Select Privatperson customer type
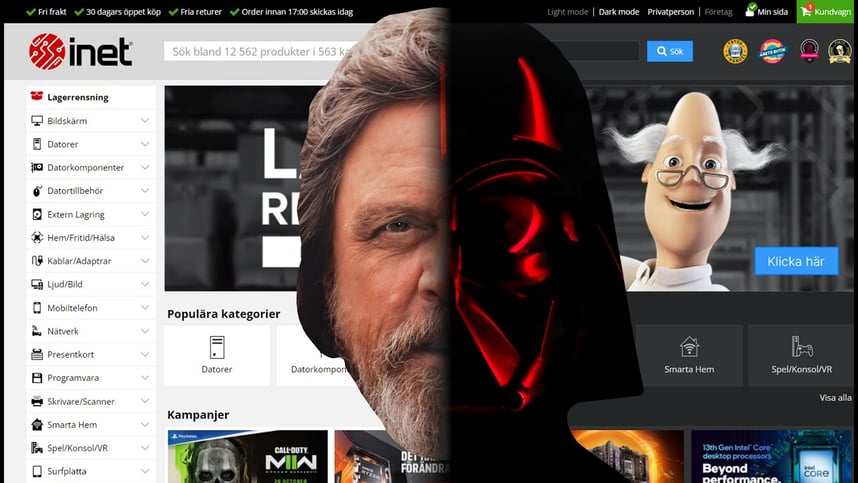The height and width of the screenshot is (483, 858). click(x=670, y=11)
